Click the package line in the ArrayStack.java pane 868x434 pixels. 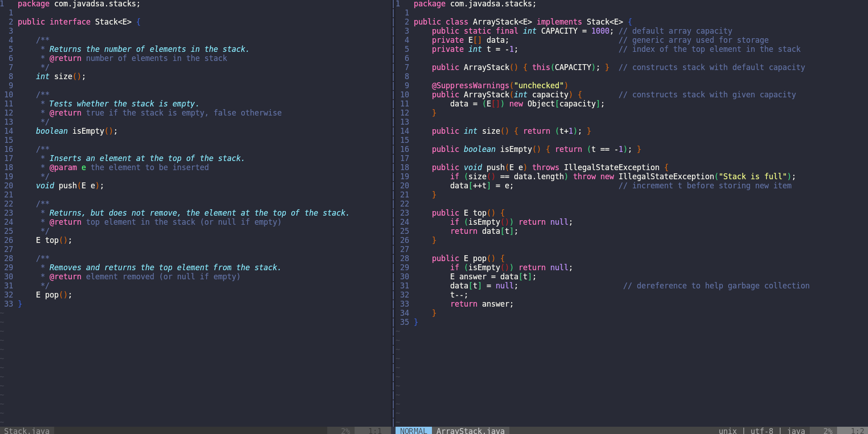click(475, 4)
